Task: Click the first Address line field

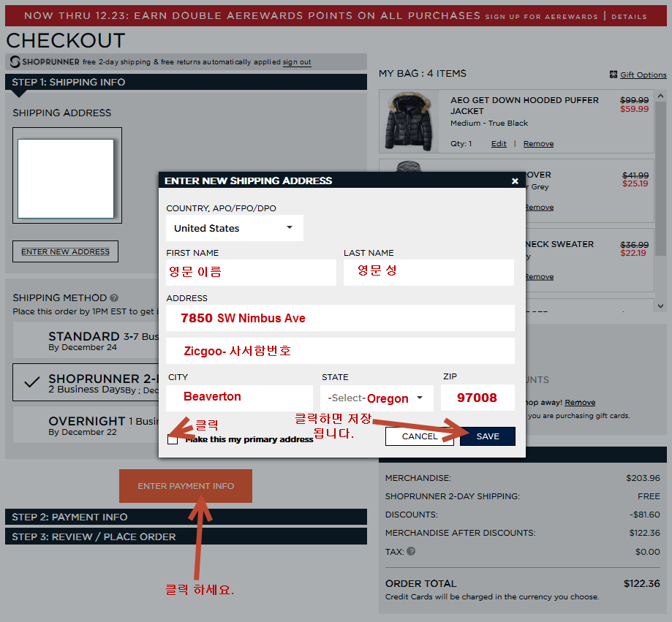Action: click(x=340, y=318)
